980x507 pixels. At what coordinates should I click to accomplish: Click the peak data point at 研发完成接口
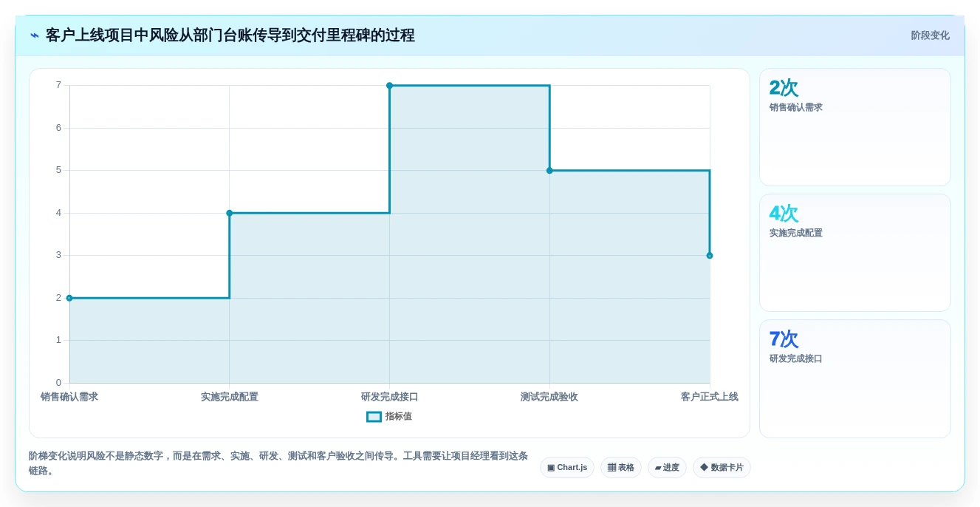(390, 86)
